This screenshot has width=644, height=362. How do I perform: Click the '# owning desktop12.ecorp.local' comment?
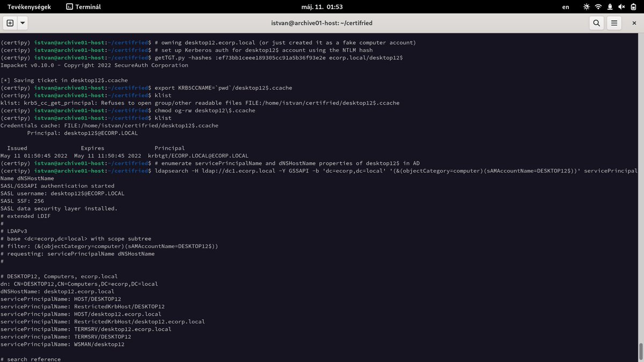tap(286, 42)
